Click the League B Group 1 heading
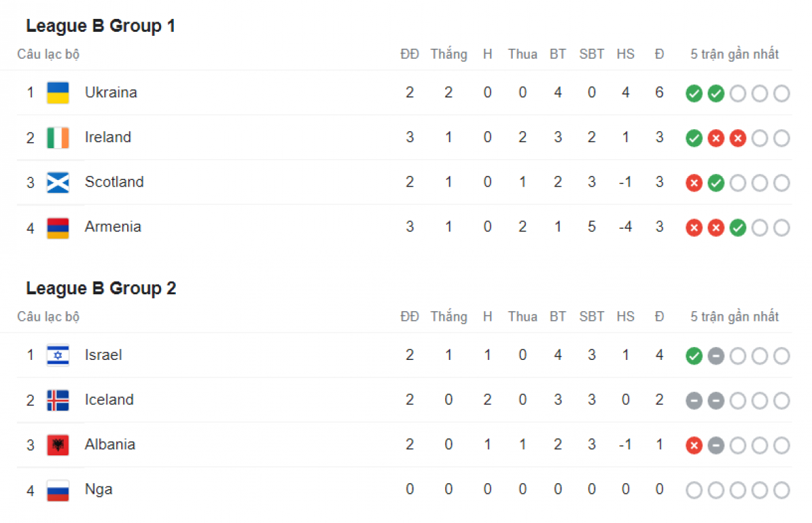Viewport: 812px width, 523px height. [101, 26]
